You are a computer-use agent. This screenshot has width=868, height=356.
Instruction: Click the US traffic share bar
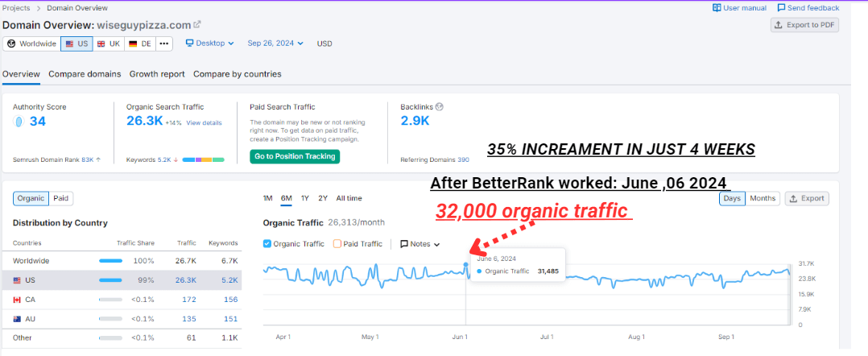click(x=111, y=280)
